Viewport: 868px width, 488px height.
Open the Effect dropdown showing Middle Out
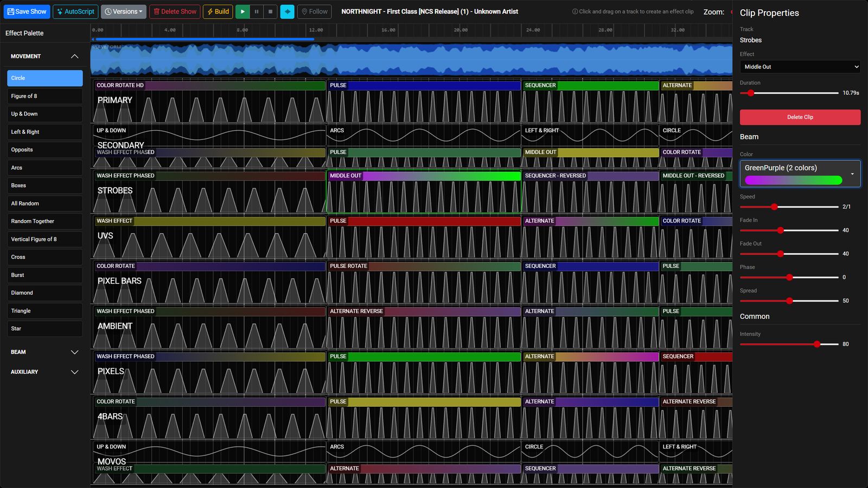click(800, 67)
